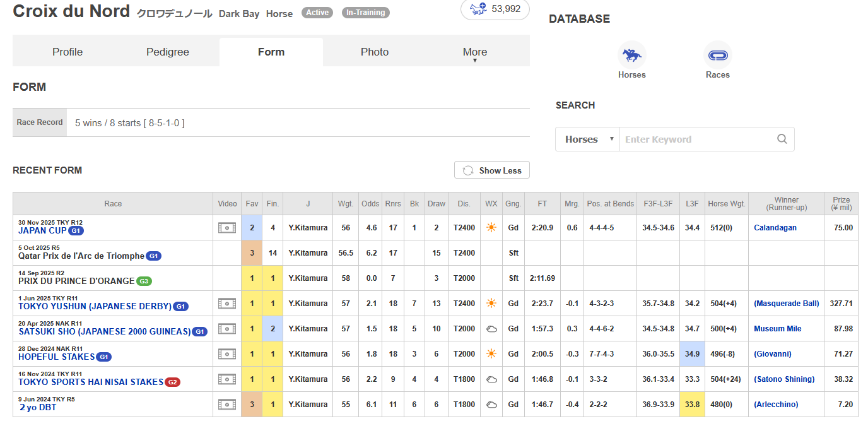Click sunny weather icon in Tokyo Yushun row

[x=491, y=304]
